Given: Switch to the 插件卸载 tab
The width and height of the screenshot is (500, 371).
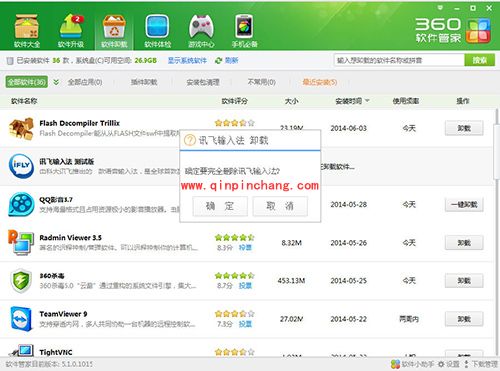Looking at the screenshot, I should click(144, 82).
